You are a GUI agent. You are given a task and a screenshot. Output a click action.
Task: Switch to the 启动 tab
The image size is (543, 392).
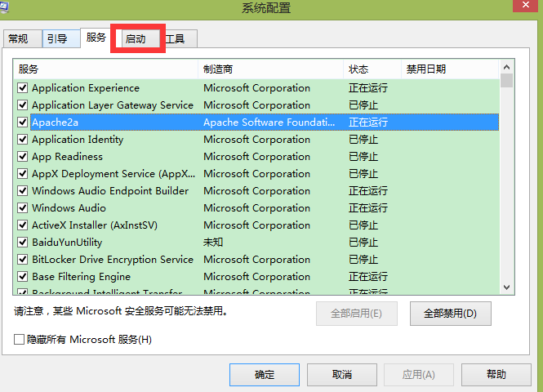[136, 39]
